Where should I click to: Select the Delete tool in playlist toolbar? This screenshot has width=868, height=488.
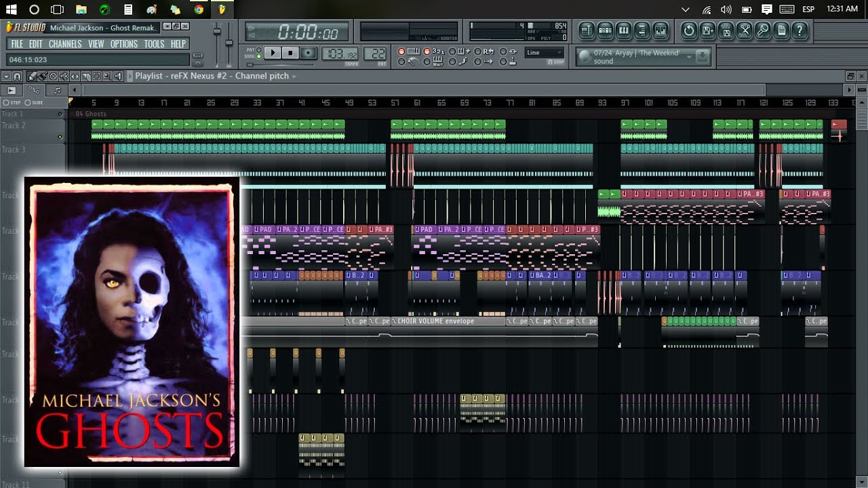tap(54, 76)
